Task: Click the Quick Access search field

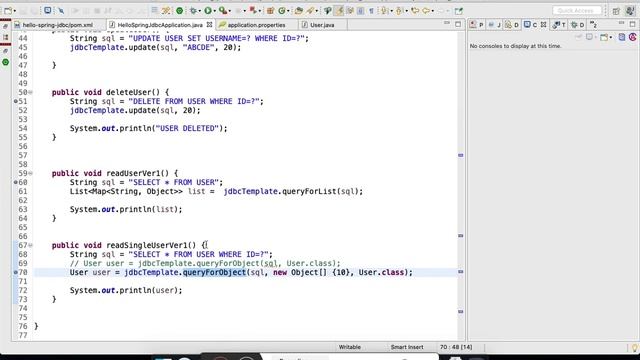Action: pos(577,11)
